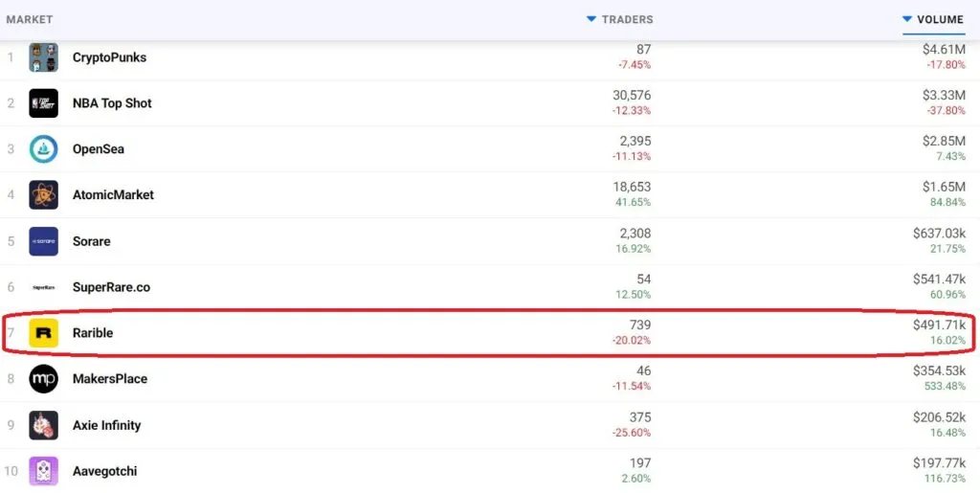The height and width of the screenshot is (493, 980).
Task: Click the Sorare blue logo icon
Action: pyautogui.click(x=43, y=241)
